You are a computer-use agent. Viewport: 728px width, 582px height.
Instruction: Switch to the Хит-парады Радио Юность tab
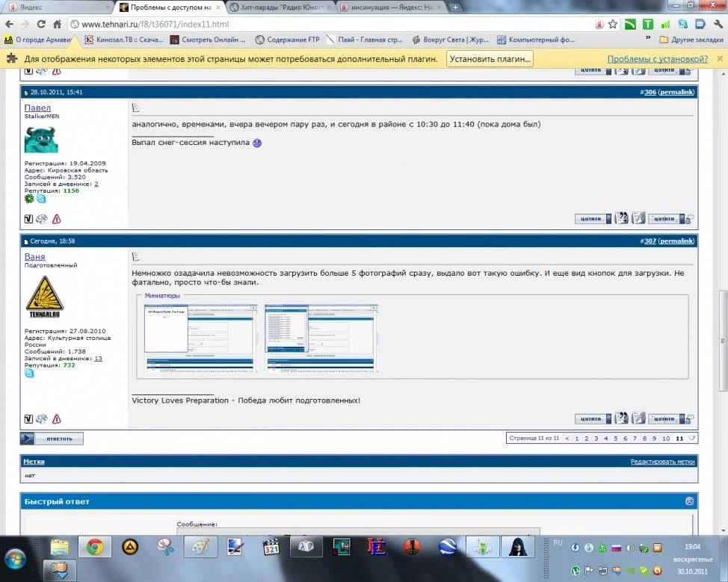point(280,7)
